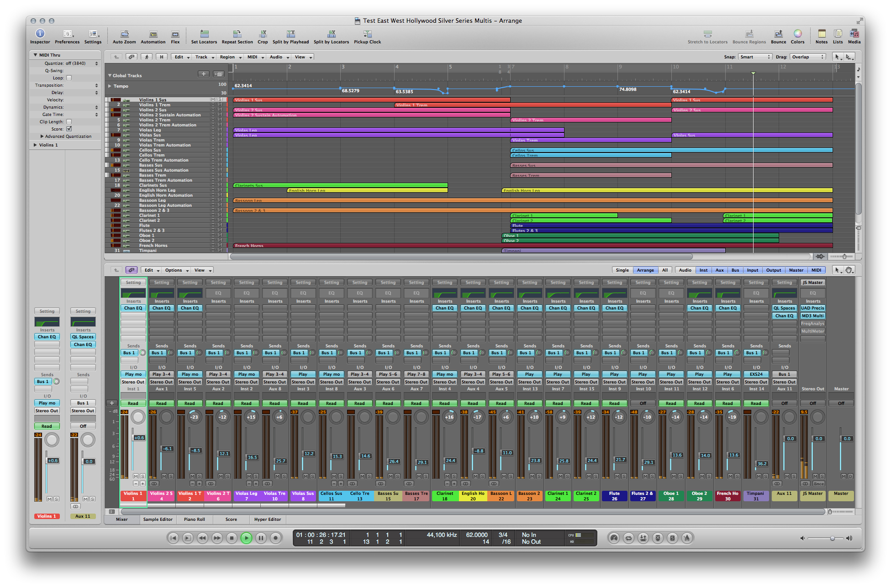Click the Single mixer view button
Viewport: 891px width, 588px height.
click(622, 270)
